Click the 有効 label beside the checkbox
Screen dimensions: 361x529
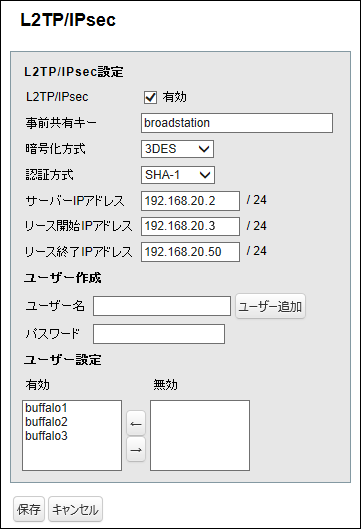click(x=174, y=97)
